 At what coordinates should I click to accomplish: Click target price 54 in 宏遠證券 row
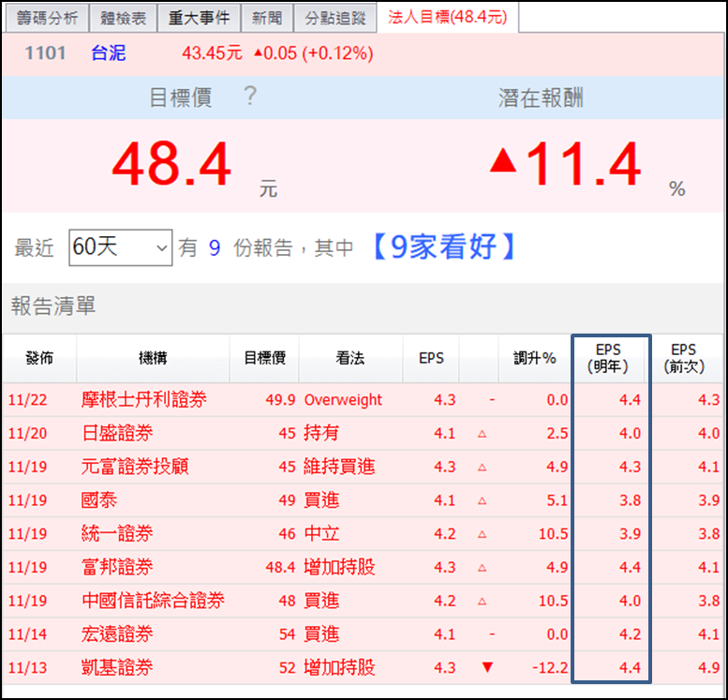coord(287,634)
